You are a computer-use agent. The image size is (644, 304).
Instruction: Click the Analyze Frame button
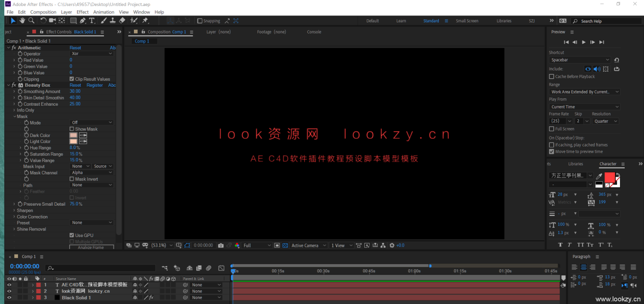91,247
